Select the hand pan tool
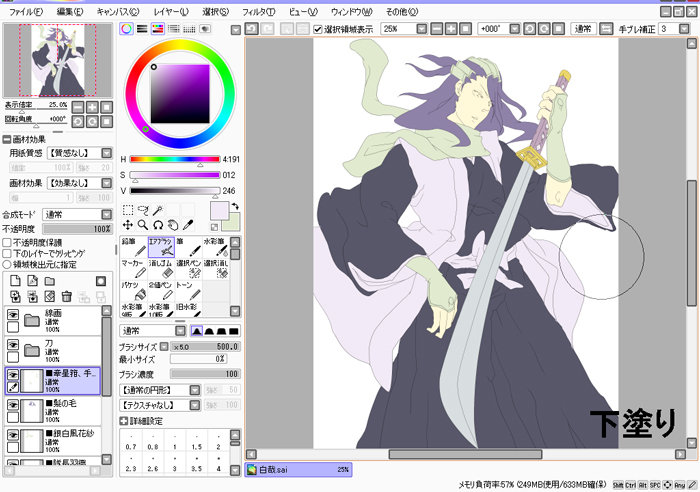This screenshot has width=700, height=492. tap(173, 226)
